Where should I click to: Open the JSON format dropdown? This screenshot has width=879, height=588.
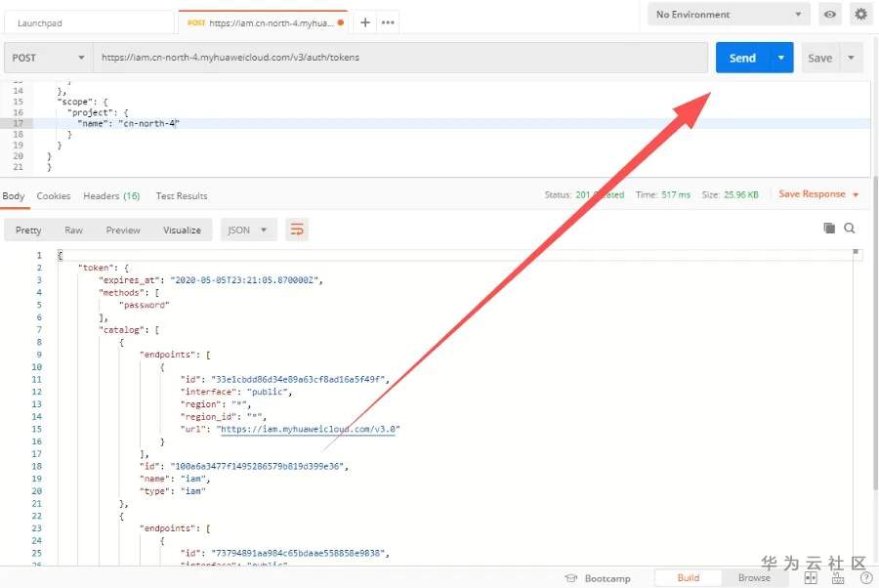[248, 231]
